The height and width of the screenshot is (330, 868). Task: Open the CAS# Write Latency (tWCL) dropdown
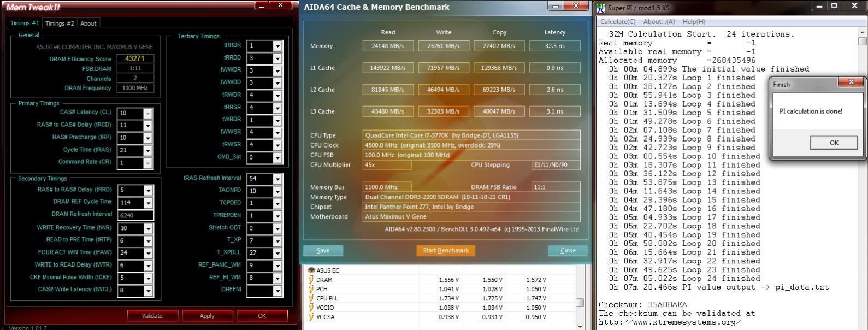tap(147, 291)
